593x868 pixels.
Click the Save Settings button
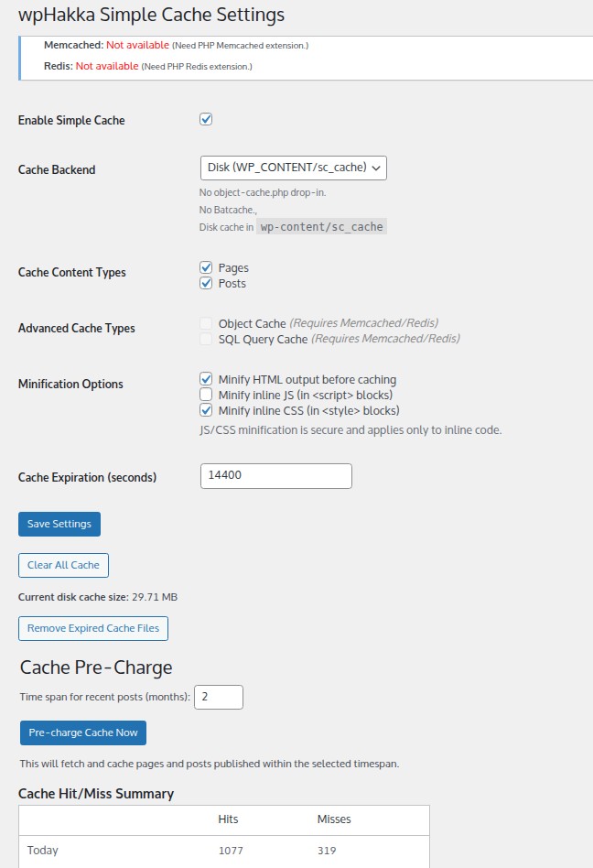coord(59,524)
